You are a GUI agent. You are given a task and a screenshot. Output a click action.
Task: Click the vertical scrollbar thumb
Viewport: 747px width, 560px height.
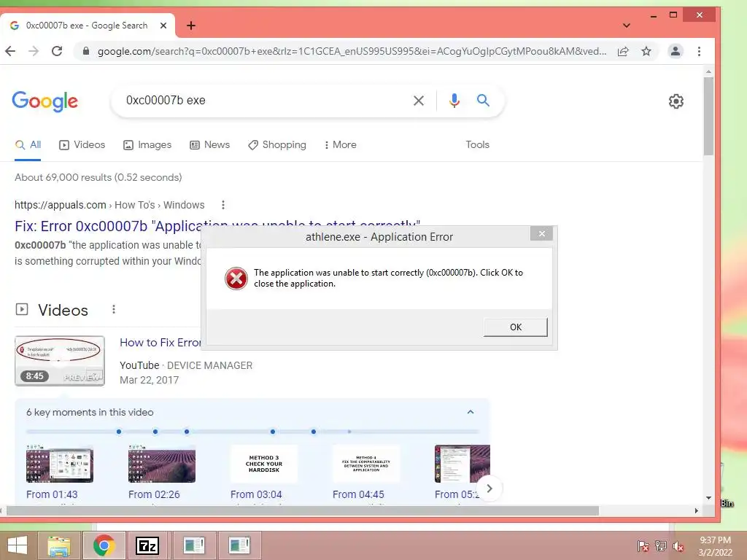[x=708, y=115]
